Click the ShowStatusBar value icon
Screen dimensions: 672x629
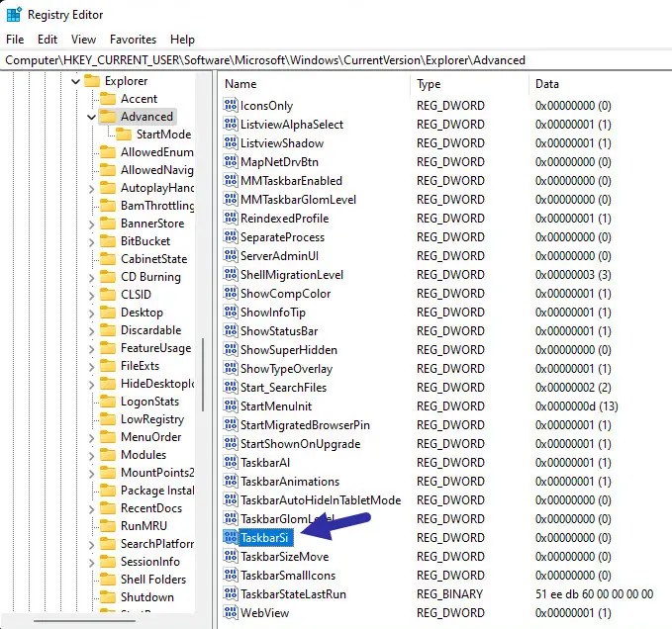(x=231, y=331)
